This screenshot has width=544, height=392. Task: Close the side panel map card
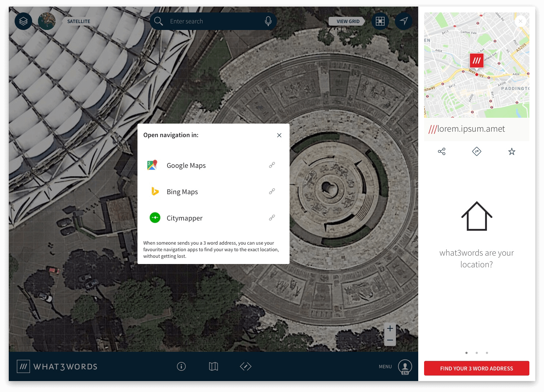pos(521,21)
